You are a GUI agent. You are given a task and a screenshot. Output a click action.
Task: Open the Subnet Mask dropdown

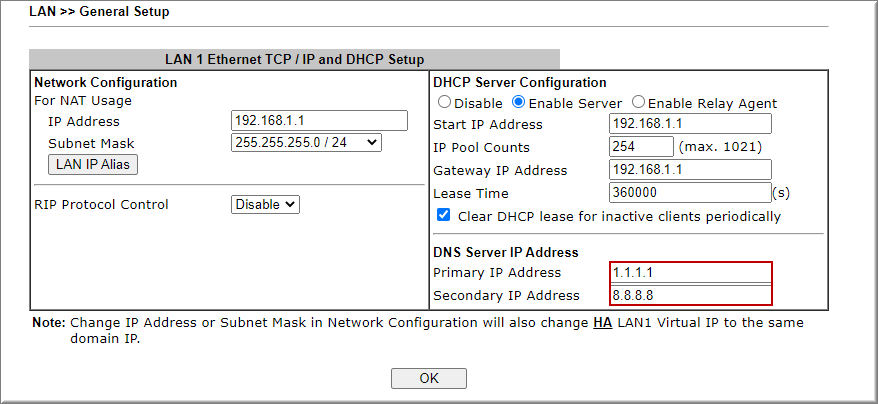306,143
